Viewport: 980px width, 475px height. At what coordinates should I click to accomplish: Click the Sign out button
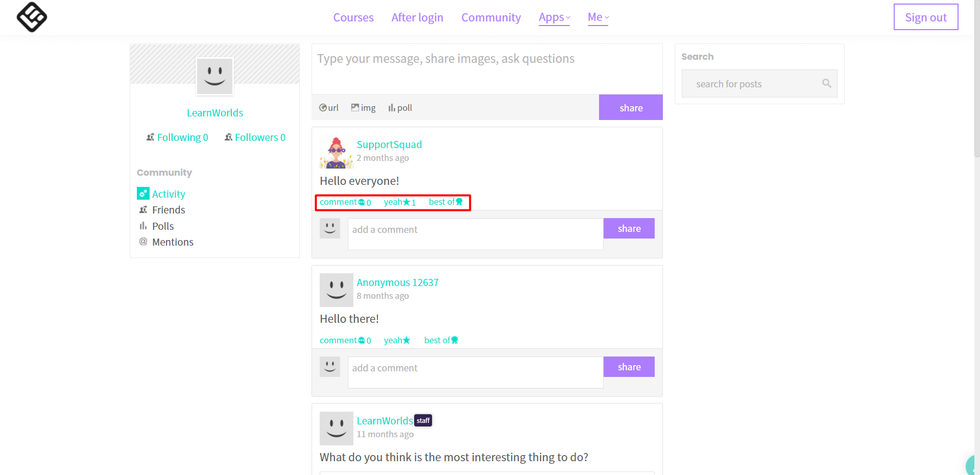coord(926,17)
